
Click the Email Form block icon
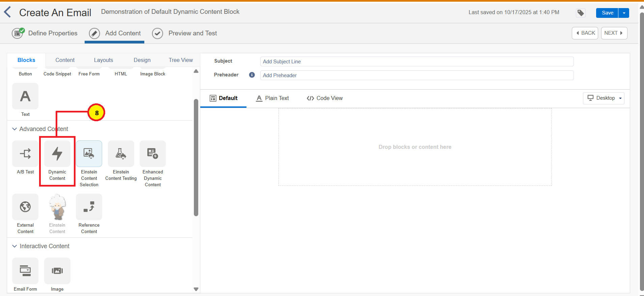[25, 271]
